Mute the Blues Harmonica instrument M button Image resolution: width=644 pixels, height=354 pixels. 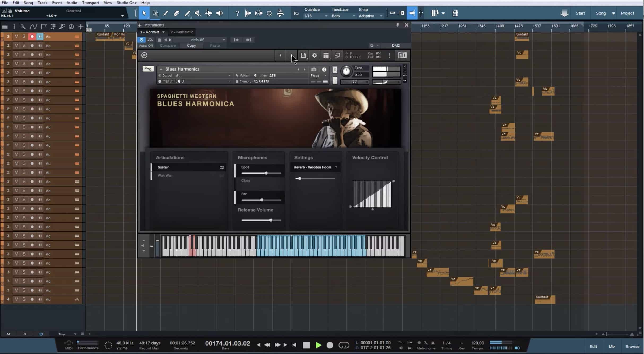(x=335, y=81)
